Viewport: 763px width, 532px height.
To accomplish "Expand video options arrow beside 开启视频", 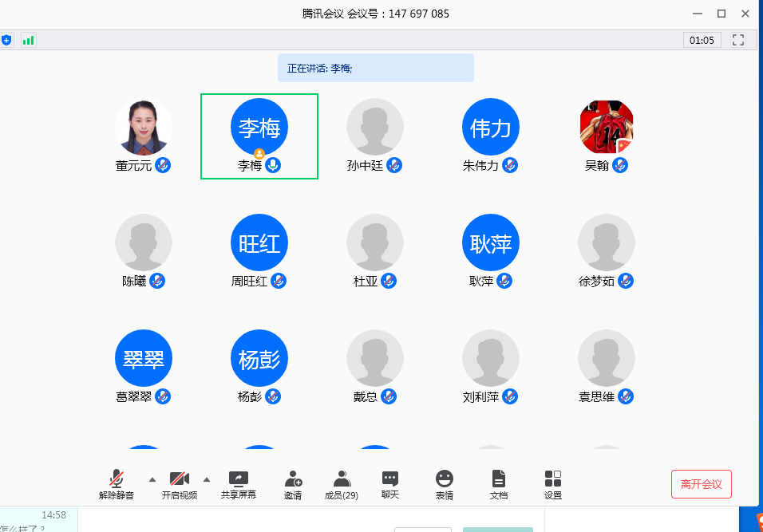I will (207, 479).
